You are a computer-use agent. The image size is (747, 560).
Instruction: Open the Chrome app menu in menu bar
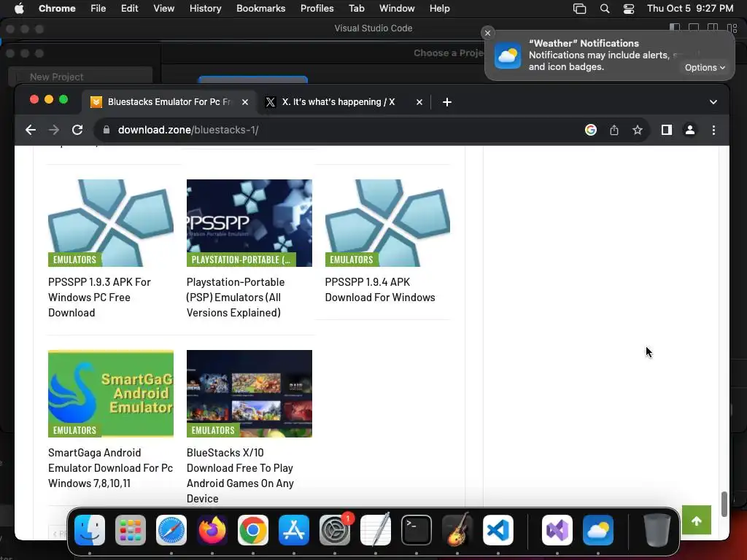click(x=57, y=9)
